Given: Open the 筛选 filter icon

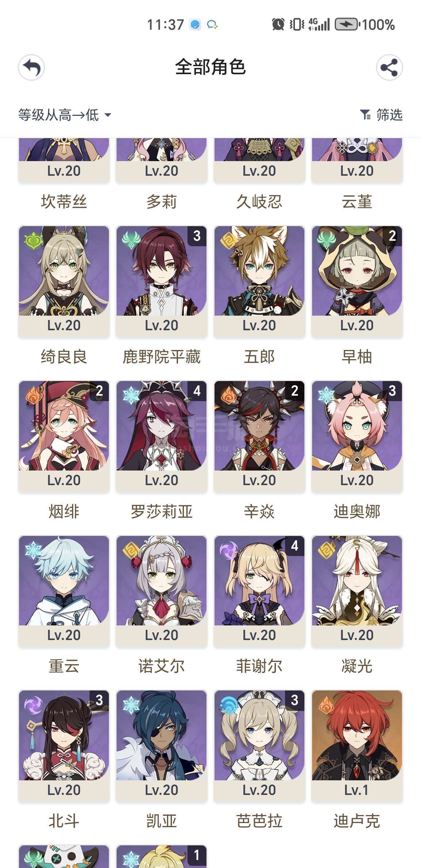Looking at the screenshot, I should pos(365,115).
